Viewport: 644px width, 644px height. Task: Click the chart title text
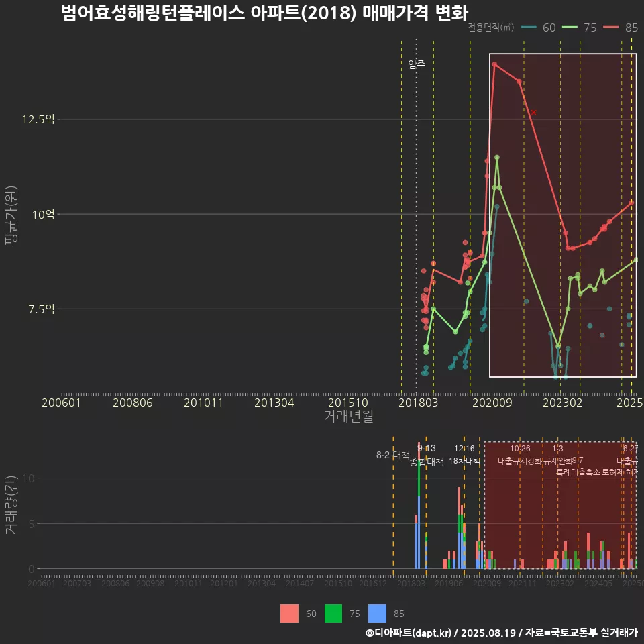coord(264,13)
